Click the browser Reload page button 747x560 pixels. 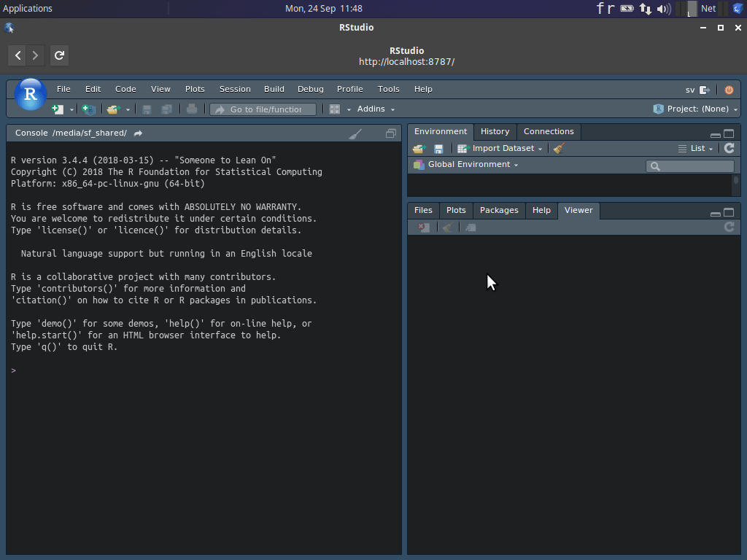[x=59, y=55]
